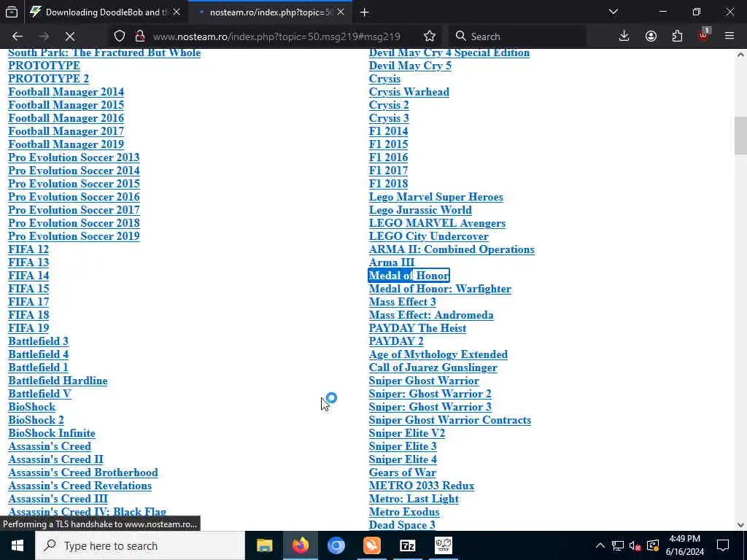Open the Firefox application menu

pos(729,36)
